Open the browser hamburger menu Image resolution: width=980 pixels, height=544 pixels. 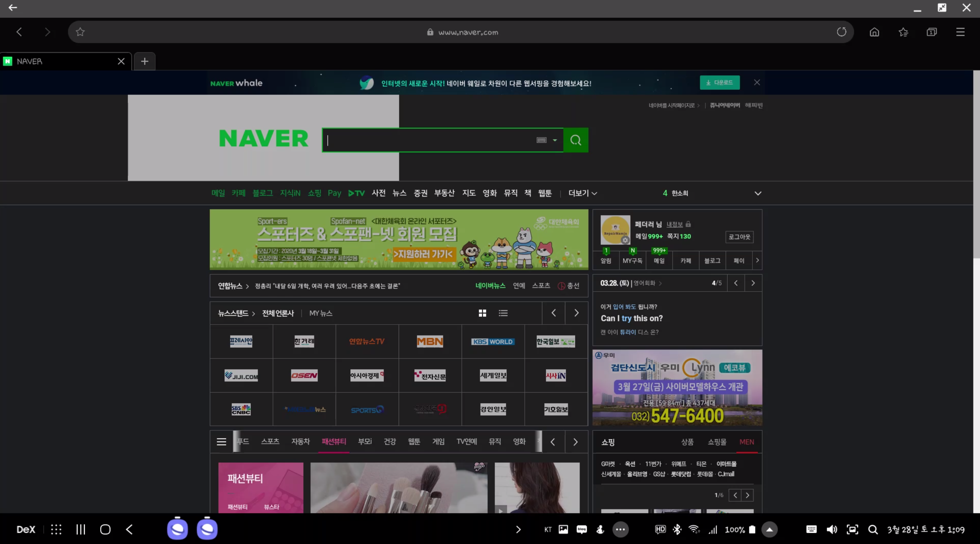tap(960, 32)
